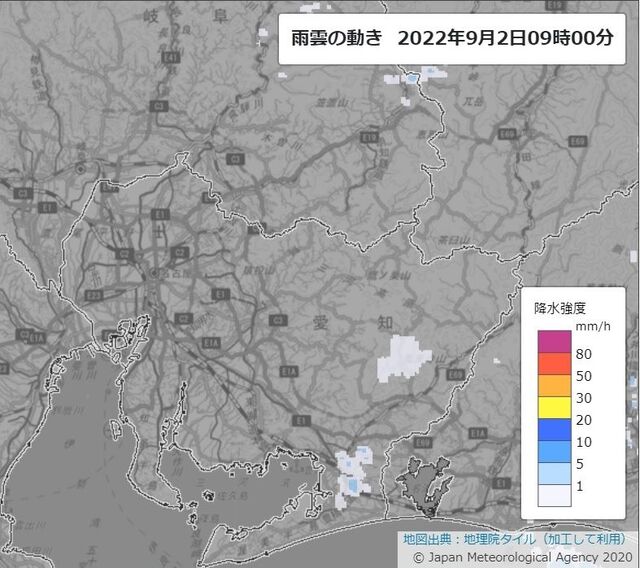Click the magenta swatch above 80 mm/h
Image resolution: width=640 pixels, height=568 pixels.
coord(554,342)
